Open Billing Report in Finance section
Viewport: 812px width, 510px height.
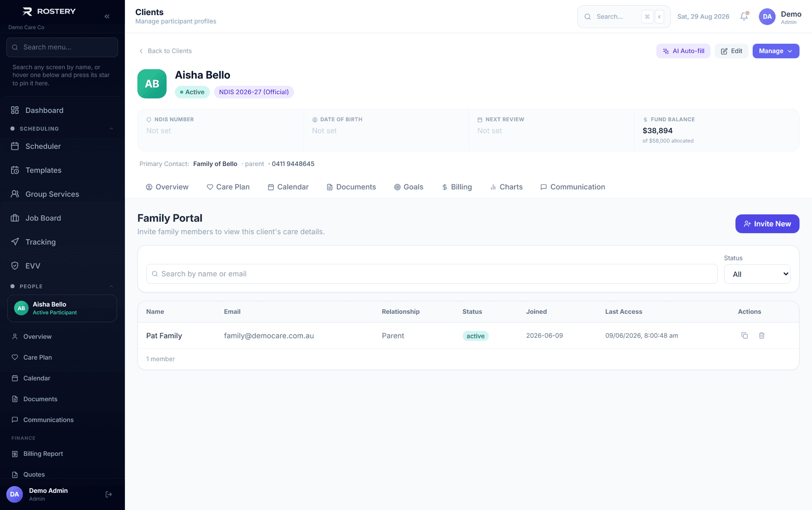click(x=62, y=454)
